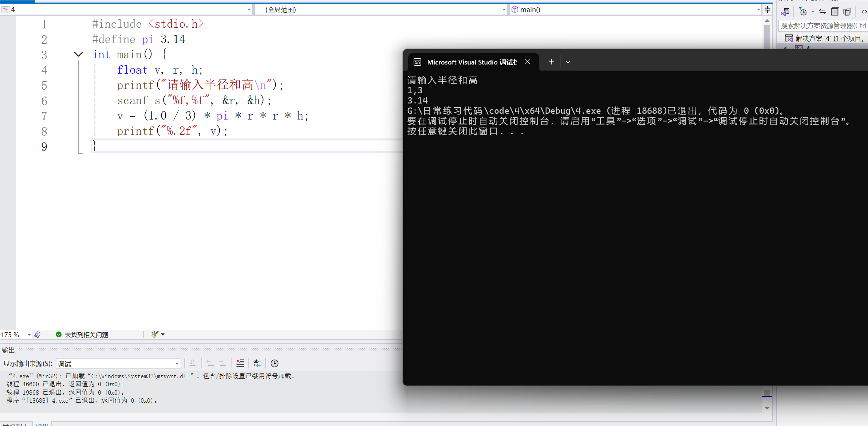The width and height of the screenshot is (868, 426).
Task: Click the pending changes filter clock icon
Action: [x=803, y=12]
